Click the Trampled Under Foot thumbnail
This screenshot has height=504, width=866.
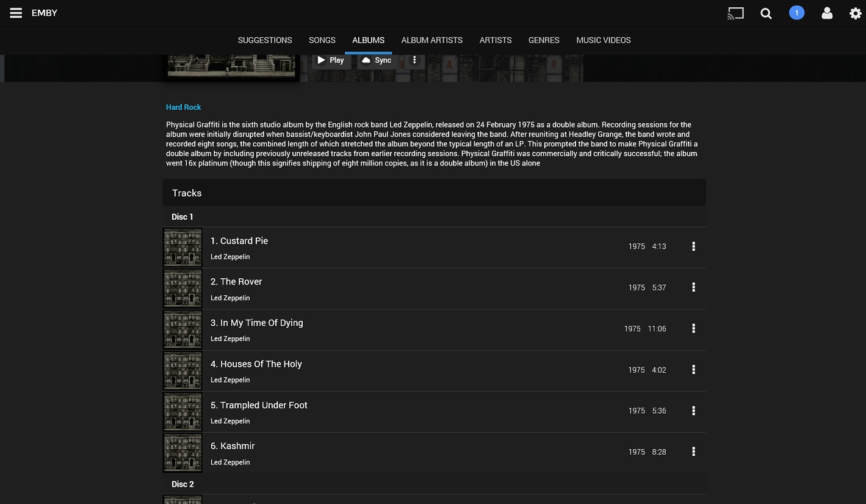182,411
